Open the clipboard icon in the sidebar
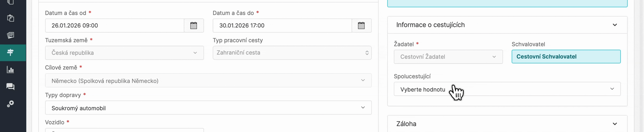The height and width of the screenshot is (132, 644). [x=10, y=18]
